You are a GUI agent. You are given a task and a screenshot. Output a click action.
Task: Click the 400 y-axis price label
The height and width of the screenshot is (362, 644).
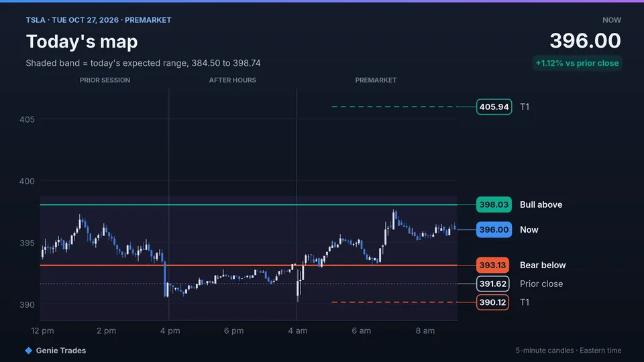click(x=27, y=181)
